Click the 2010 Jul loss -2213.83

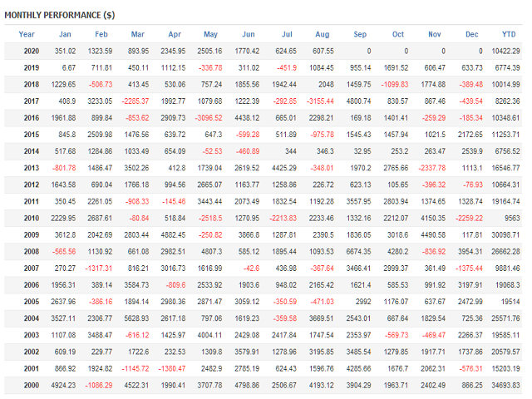click(x=283, y=218)
